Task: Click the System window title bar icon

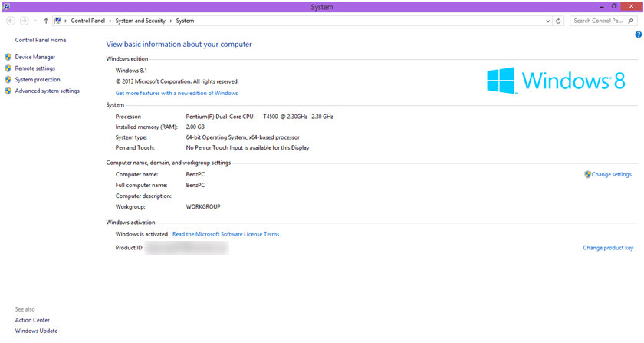Action: click(6, 6)
